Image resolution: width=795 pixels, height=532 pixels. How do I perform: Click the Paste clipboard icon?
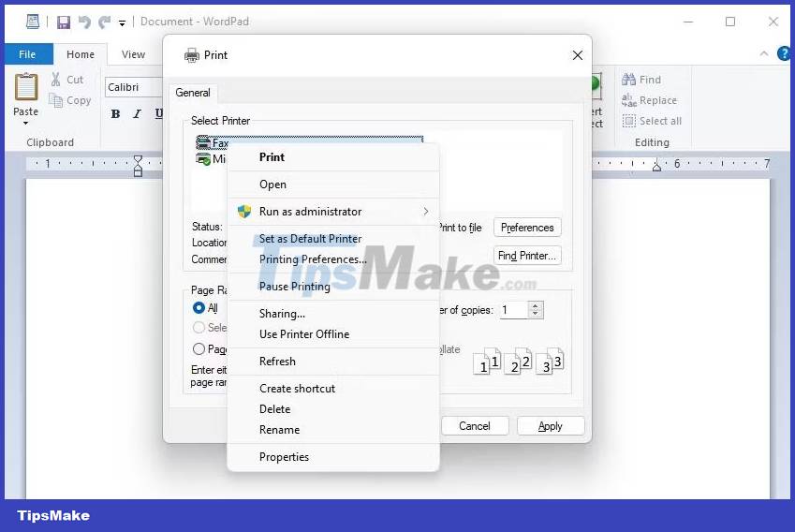[x=26, y=87]
